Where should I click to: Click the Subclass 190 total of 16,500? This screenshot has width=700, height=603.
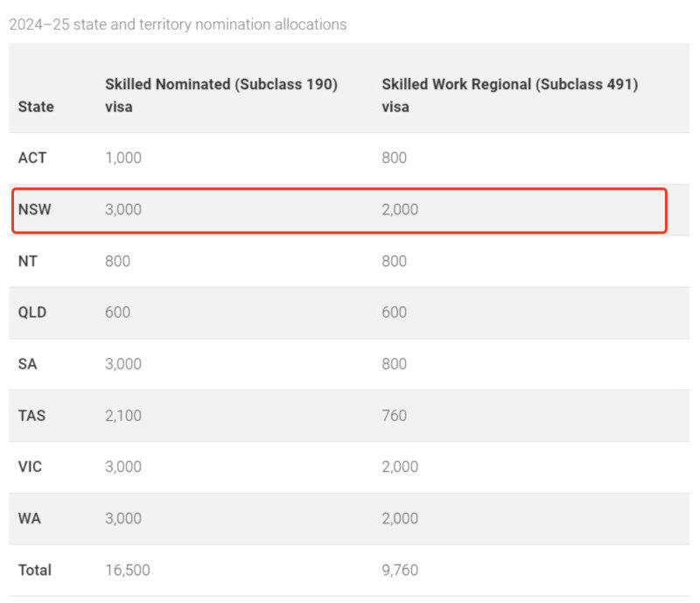[x=128, y=570]
